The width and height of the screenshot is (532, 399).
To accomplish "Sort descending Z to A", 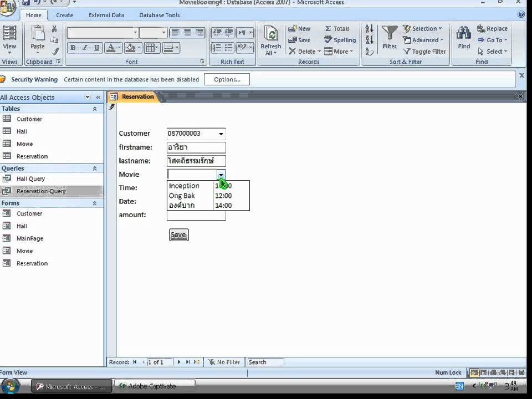I will point(370,40).
